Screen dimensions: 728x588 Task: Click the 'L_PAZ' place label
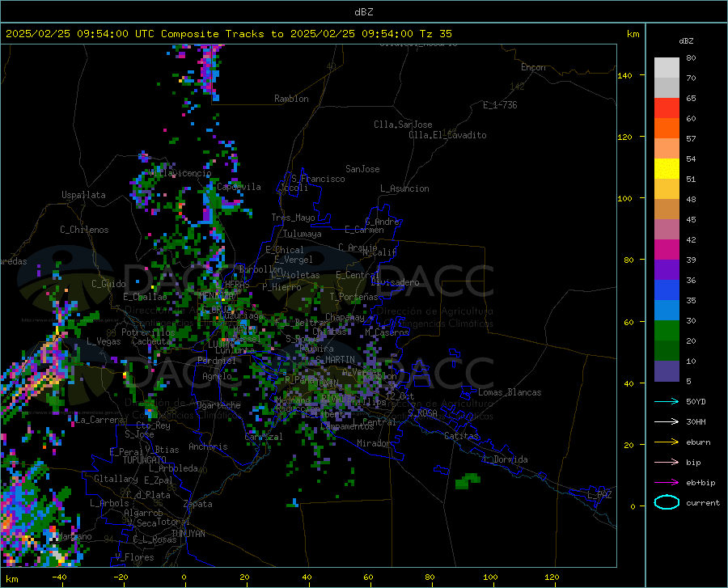tap(599, 495)
